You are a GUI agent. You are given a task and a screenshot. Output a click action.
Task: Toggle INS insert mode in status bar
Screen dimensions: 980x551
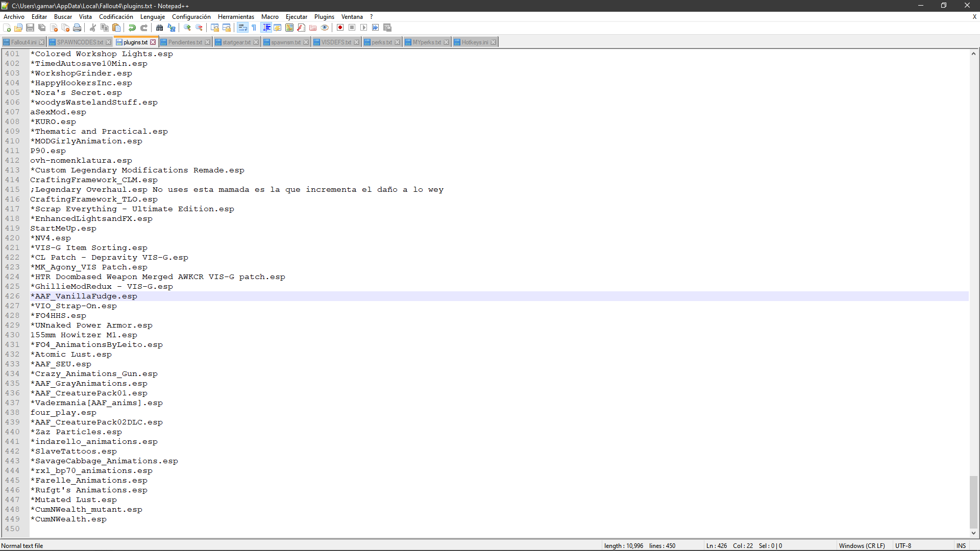coord(961,546)
